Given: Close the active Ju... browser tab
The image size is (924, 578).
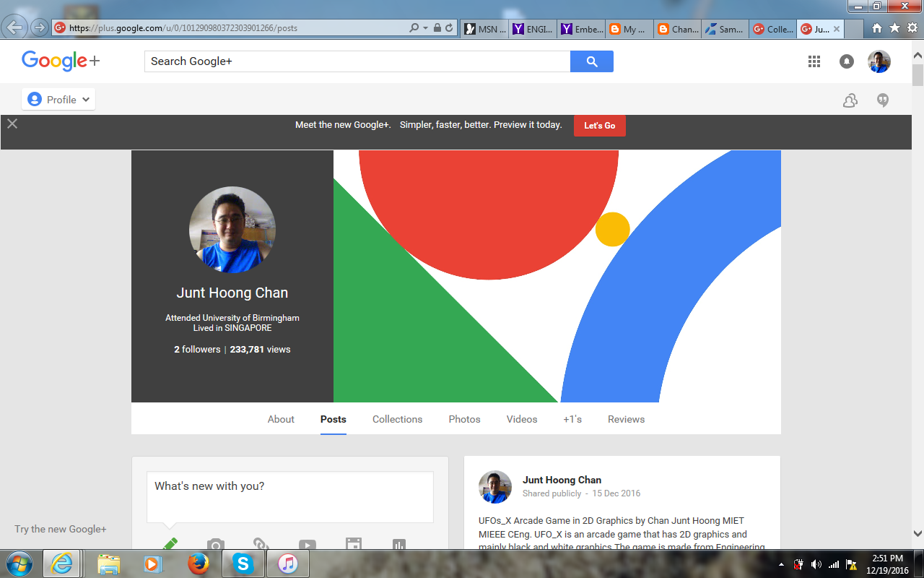Looking at the screenshot, I should 837,29.
